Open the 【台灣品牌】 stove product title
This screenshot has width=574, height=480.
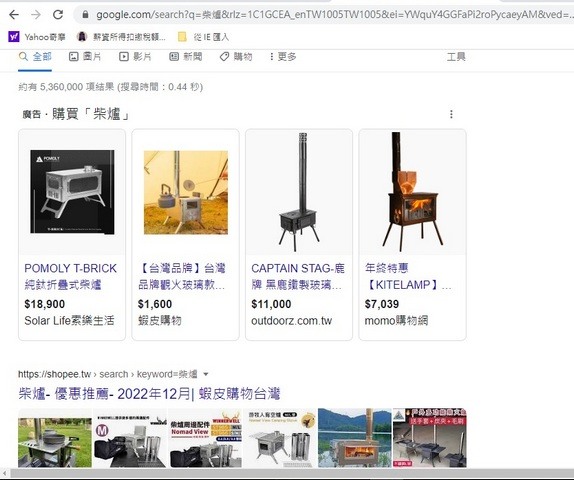182,276
